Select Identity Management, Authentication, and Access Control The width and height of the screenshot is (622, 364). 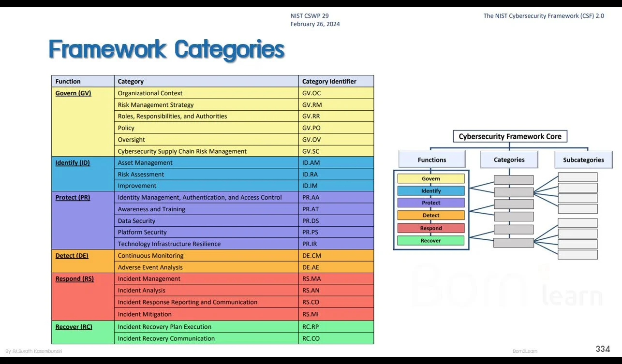pyautogui.click(x=207, y=197)
